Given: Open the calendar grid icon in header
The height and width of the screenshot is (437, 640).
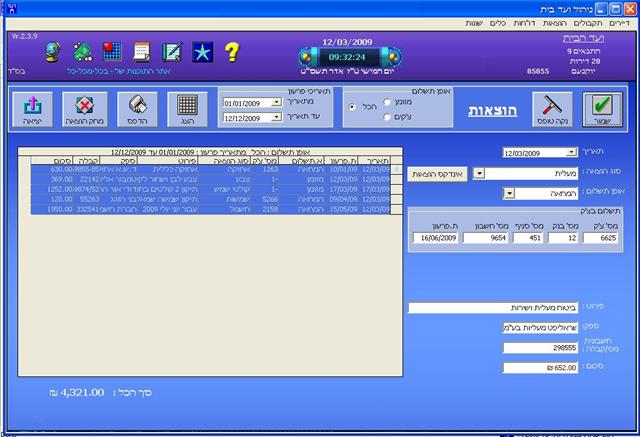Looking at the screenshot, I should [x=112, y=52].
